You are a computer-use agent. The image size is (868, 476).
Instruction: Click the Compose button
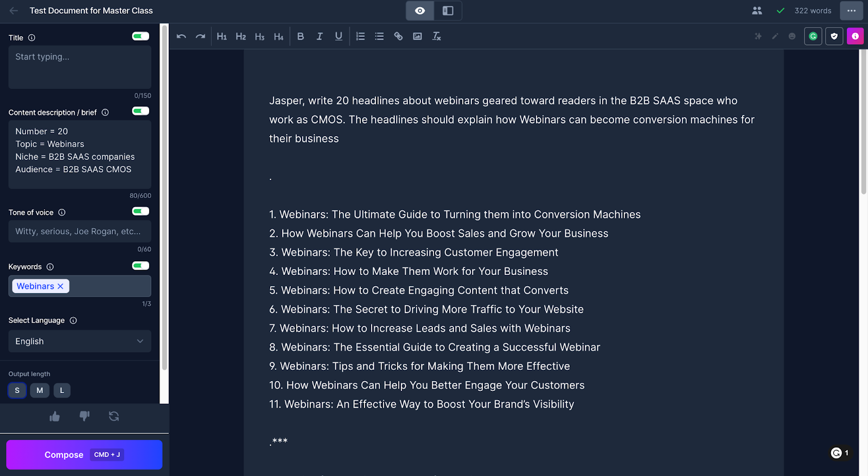[84, 454]
